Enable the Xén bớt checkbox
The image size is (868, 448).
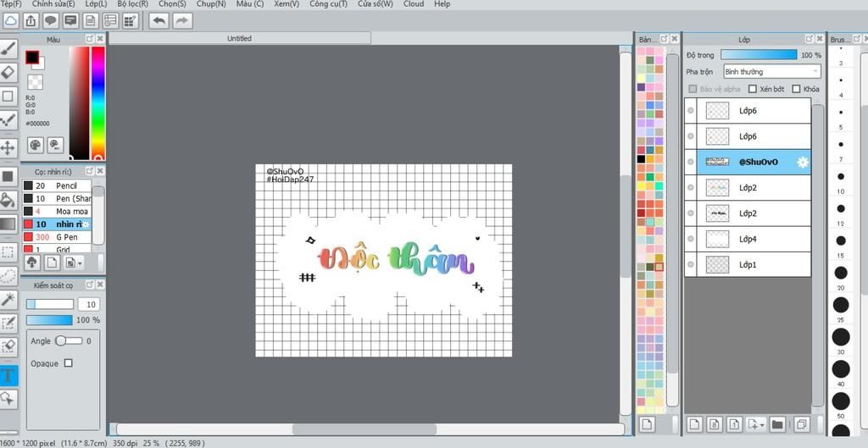pos(753,89)
